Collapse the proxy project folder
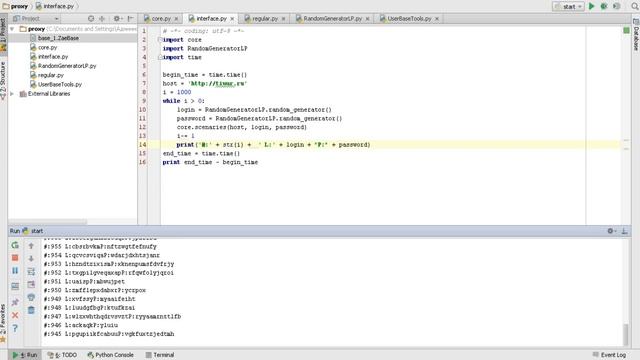The image size is (640, 360). (12, 29)
